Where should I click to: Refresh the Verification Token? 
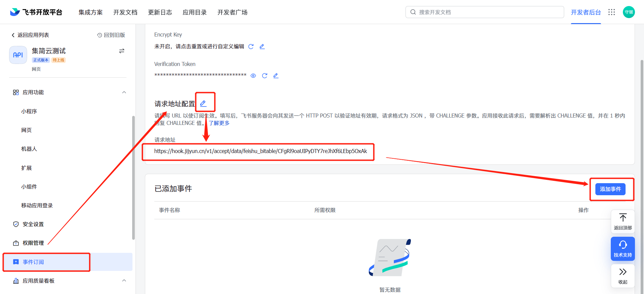tap(265, 76)
